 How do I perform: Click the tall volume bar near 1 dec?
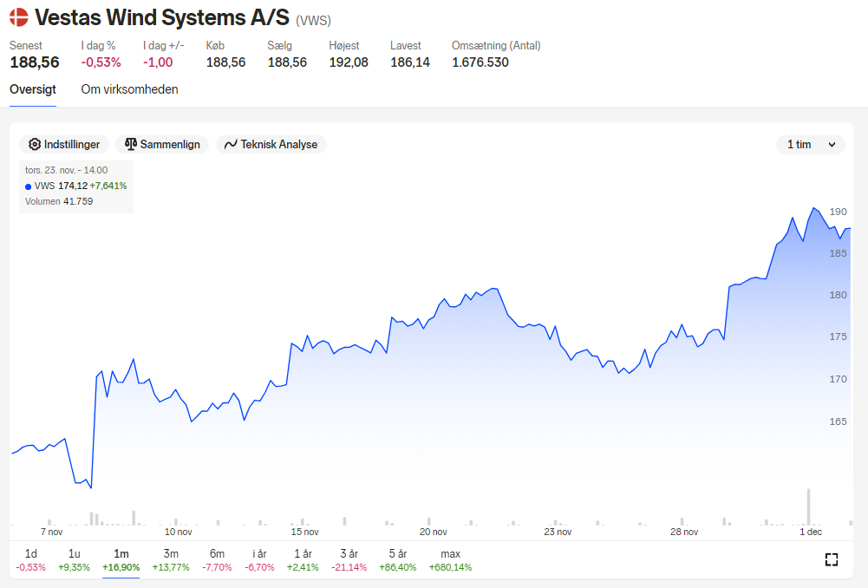pos(809,506)
